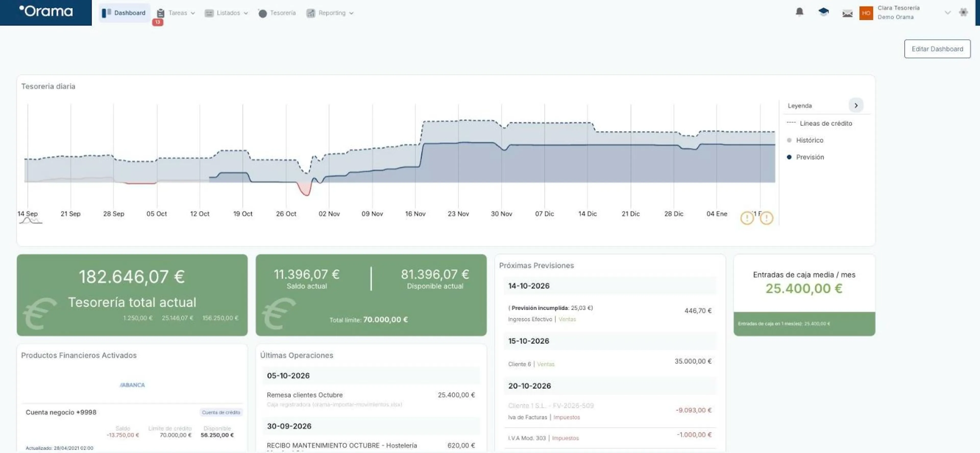Toggle Previsión legend series
980x453 pixels.
click(x=805, y=157)
